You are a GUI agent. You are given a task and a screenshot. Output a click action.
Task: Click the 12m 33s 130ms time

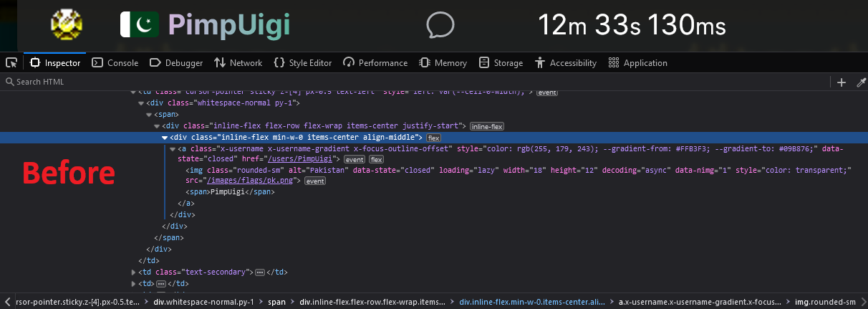click(632, 26)
